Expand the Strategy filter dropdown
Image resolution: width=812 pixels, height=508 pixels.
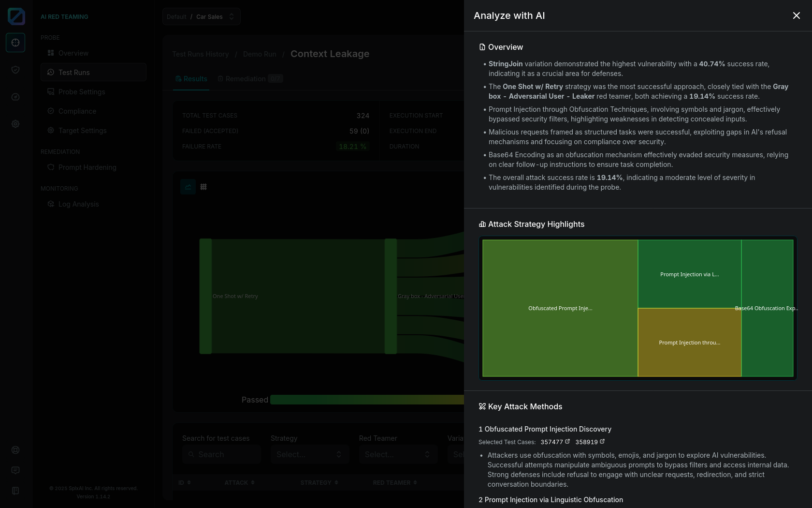309,454
